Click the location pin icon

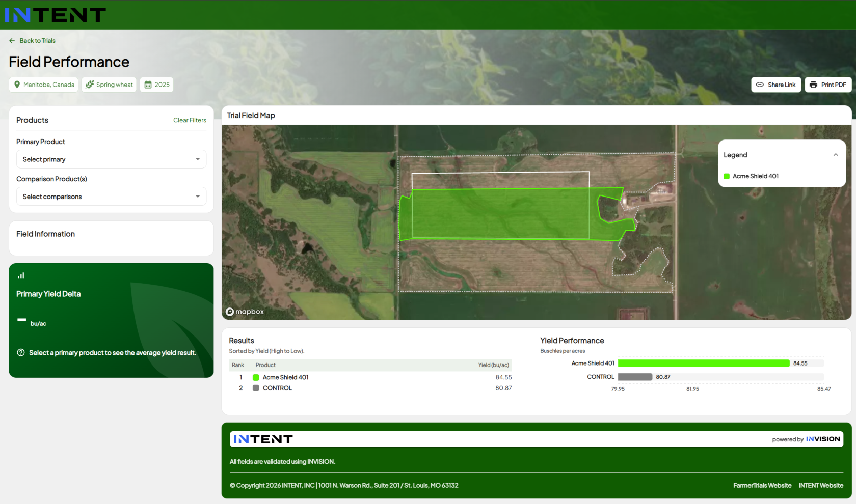17,85
